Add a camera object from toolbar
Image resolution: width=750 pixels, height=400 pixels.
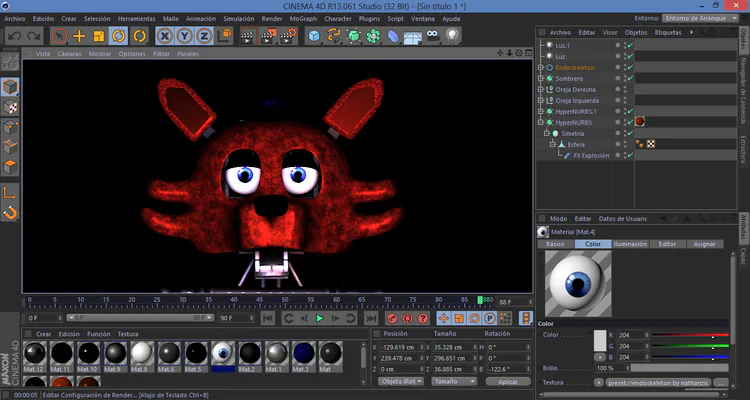(433, 36)
